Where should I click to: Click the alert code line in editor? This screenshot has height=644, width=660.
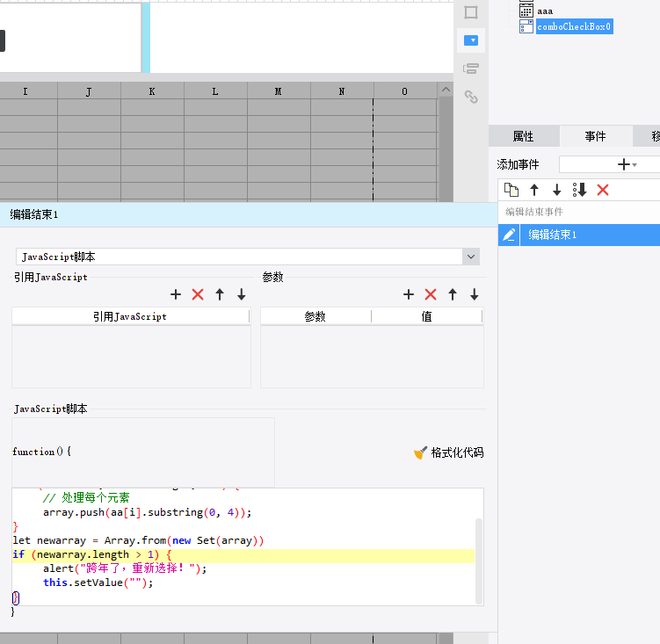[125, 568]
